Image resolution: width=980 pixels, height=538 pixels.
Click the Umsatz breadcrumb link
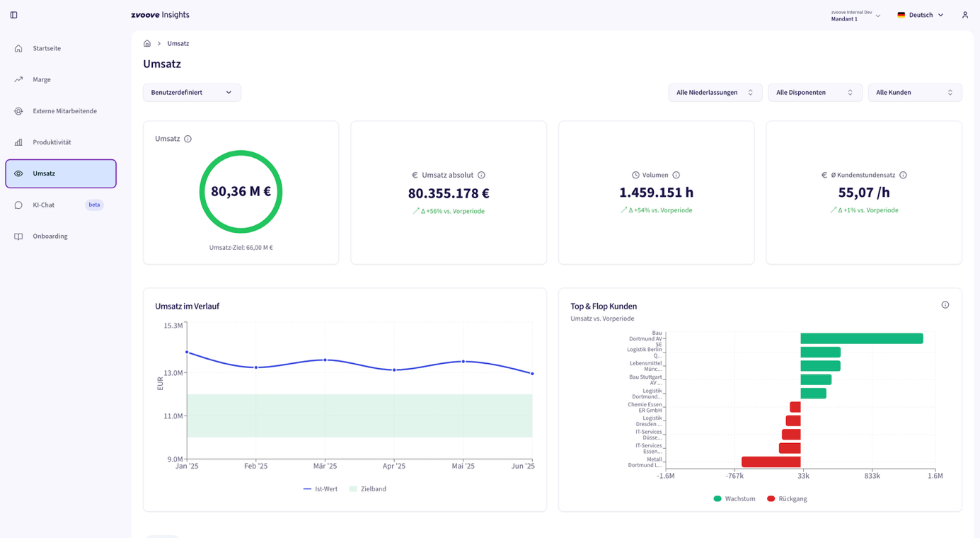coord(178,44)
